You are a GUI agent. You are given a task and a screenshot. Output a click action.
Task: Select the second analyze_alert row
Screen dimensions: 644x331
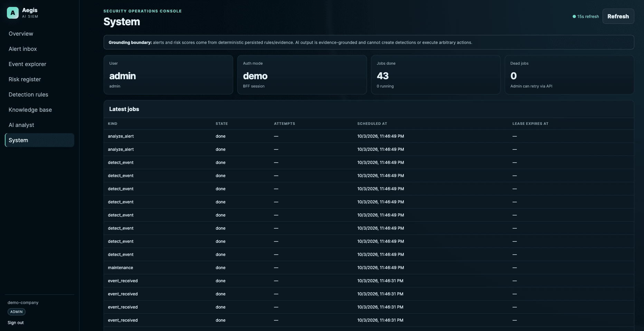pyautogui.click(x=369, y=149)
